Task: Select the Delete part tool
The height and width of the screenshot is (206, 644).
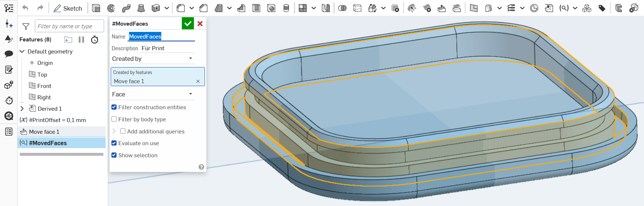Action: point(395,8)
